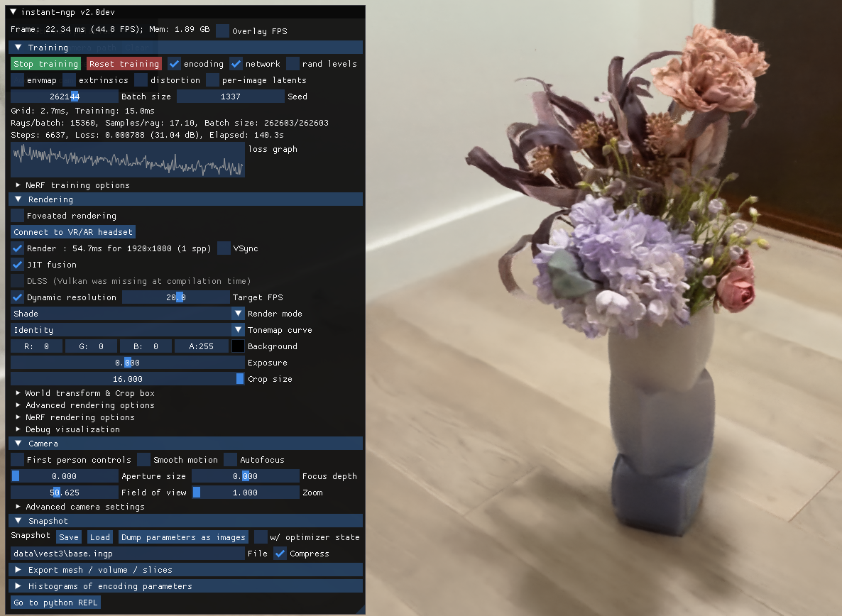The height and width of the screenshot is (616, 842).
Task: Click the Focus depth slider
Action: (x=246, y=476)
